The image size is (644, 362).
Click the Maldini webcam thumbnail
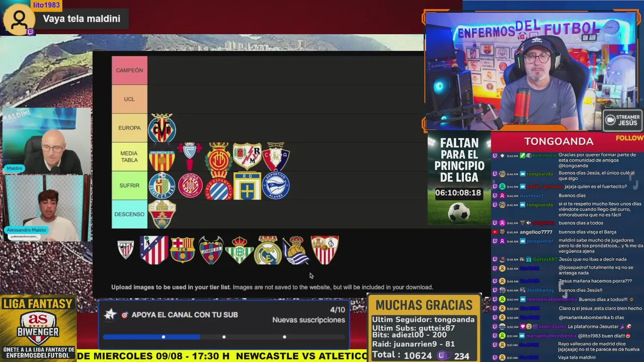(x=47, y=141)
